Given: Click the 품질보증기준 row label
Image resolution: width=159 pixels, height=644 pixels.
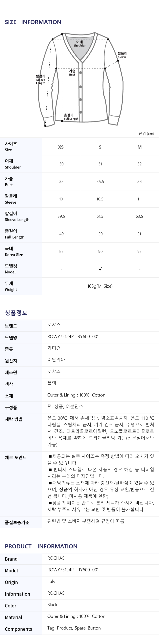Looking at the screenshot, I should coord(17,522).
